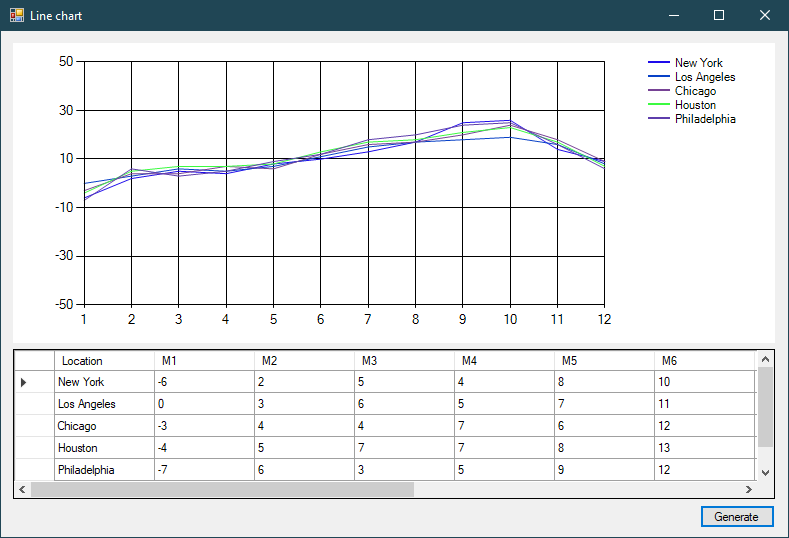Click Houston's M1 cell showing -4

[x=204, y=448]
